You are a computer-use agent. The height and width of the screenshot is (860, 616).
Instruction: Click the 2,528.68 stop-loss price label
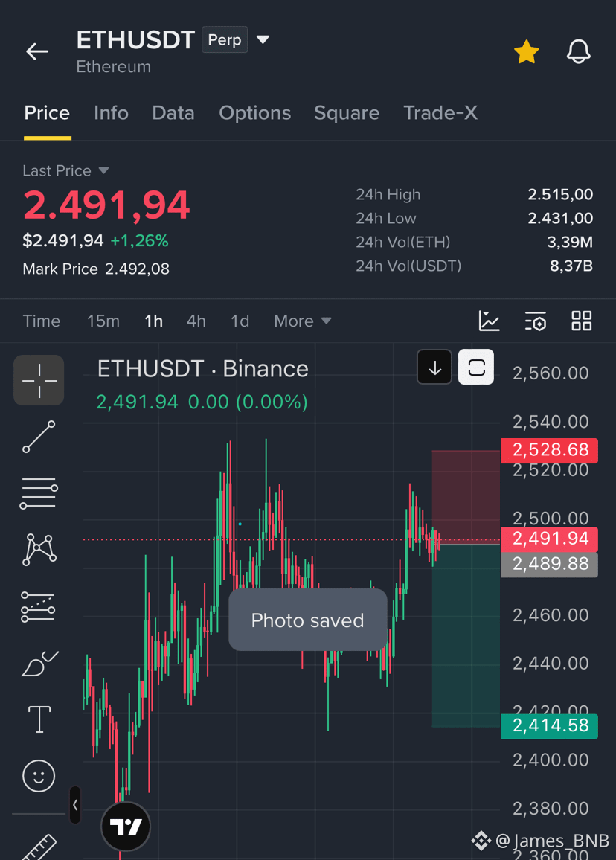[550, 450]
